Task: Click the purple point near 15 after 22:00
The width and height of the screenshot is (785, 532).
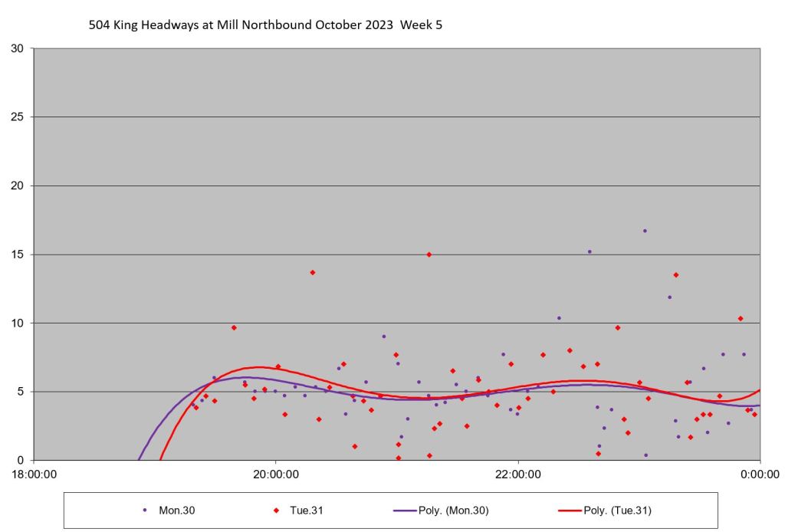Action: pos(590,251)
